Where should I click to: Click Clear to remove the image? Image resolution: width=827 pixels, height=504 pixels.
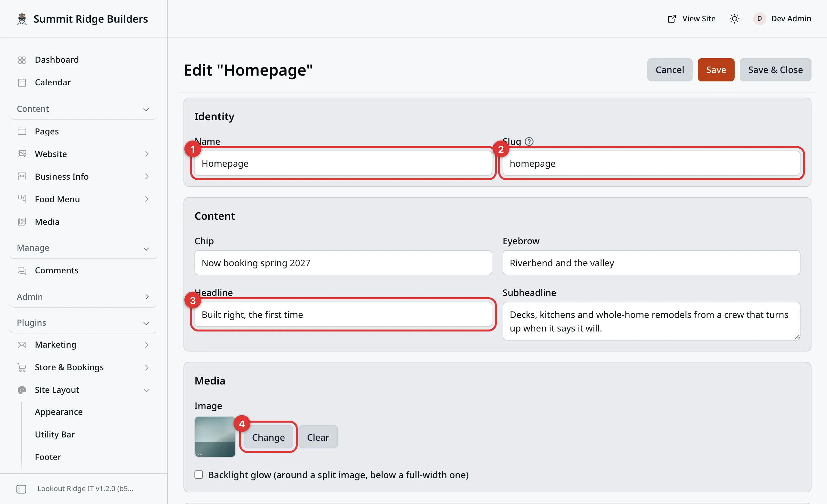click(318, 437)
